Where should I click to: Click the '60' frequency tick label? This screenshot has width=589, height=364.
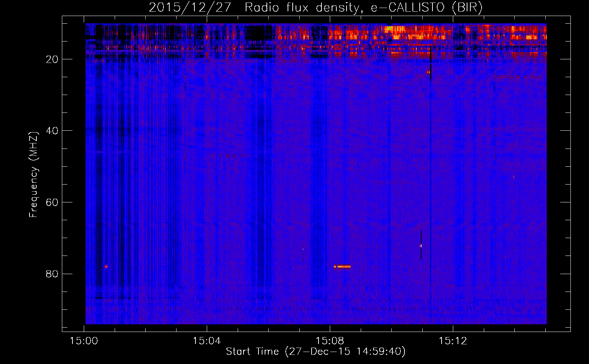52,202
